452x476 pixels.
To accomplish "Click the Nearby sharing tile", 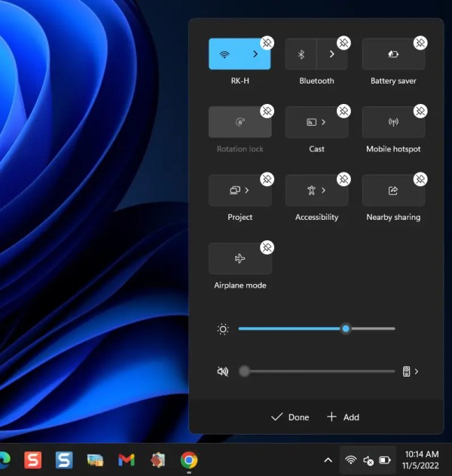I will [393, 191].
